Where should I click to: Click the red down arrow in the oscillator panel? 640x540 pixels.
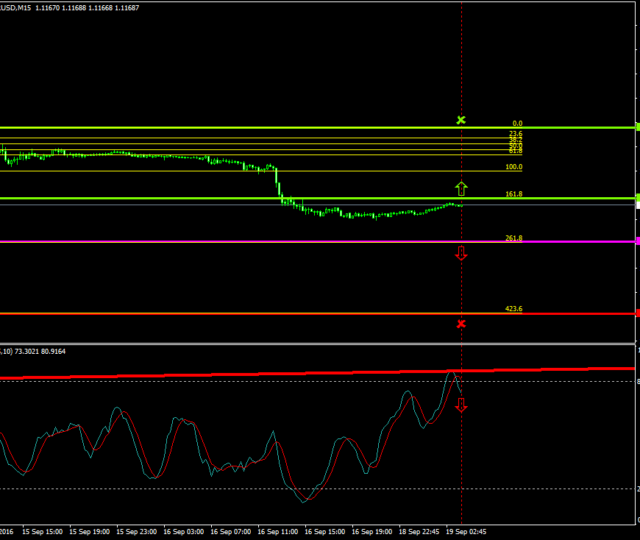coord(461,405)
